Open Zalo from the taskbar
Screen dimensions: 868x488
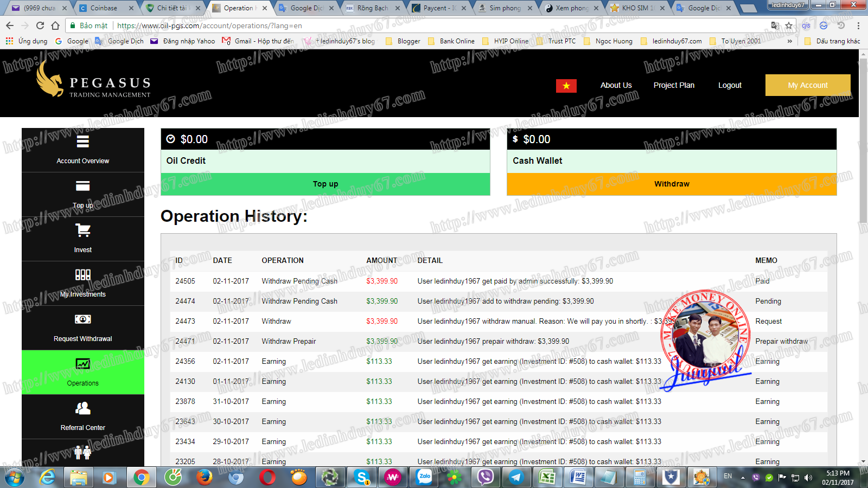(424, 477)
